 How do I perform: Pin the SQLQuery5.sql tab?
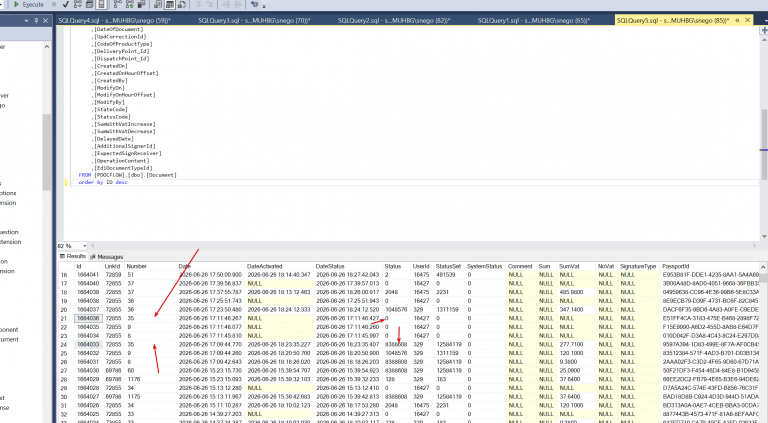click(737, 20)
